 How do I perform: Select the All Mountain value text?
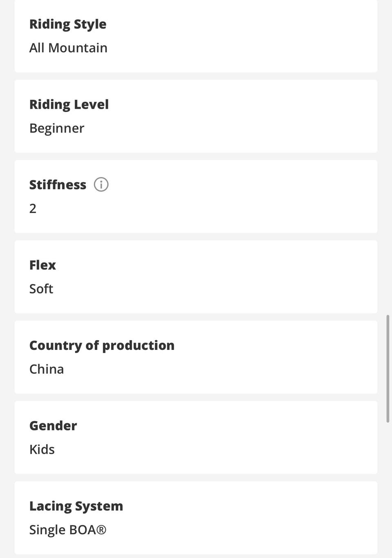tap(68, 48)
